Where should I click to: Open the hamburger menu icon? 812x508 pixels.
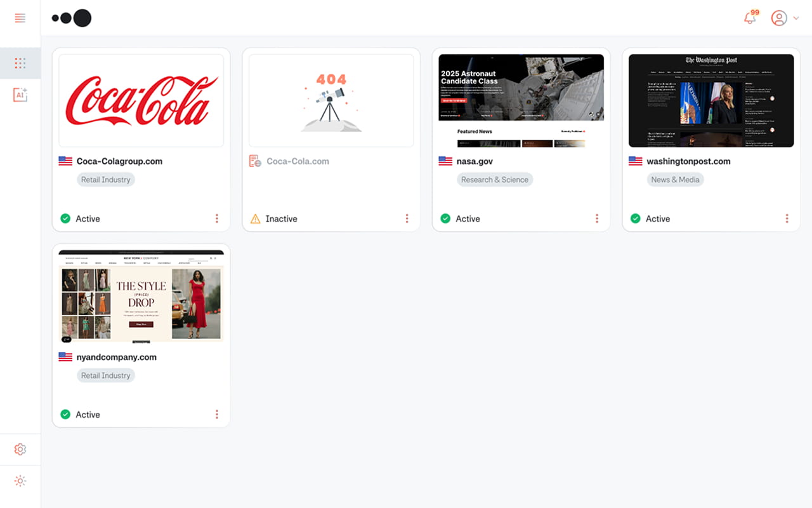click(x=20, y=18)
